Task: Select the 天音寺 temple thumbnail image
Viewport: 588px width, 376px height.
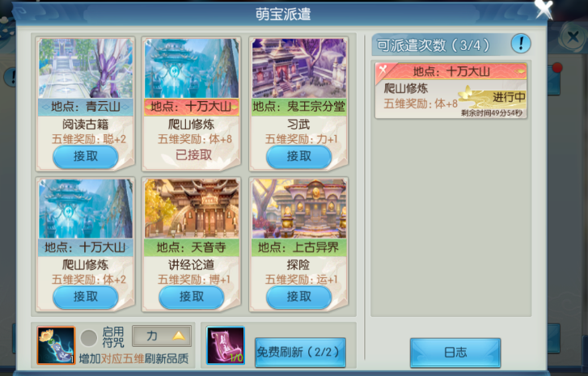Action: tap(192, 209)
